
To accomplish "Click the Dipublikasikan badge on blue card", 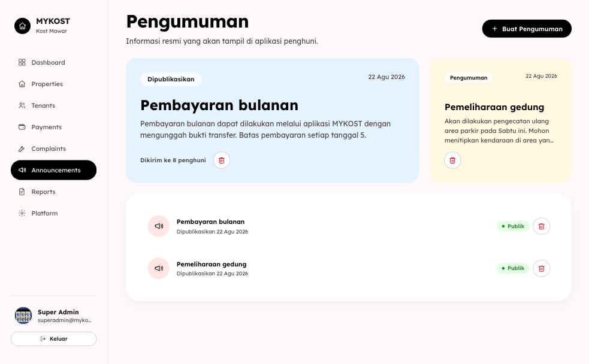I will point(171,79).
